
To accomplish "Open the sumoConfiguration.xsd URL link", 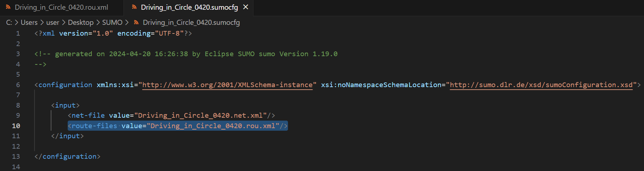I will 541,85.
